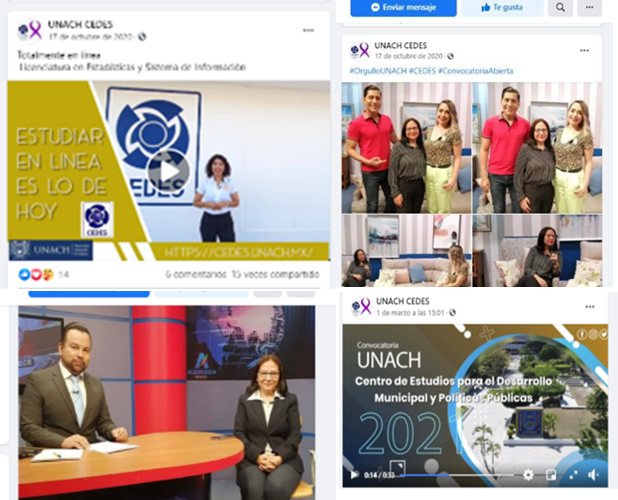This screenshot has width=618, height=500.
Task: Click Licenciatura en Estadísticas post text line
Action: tap(132, 67)
